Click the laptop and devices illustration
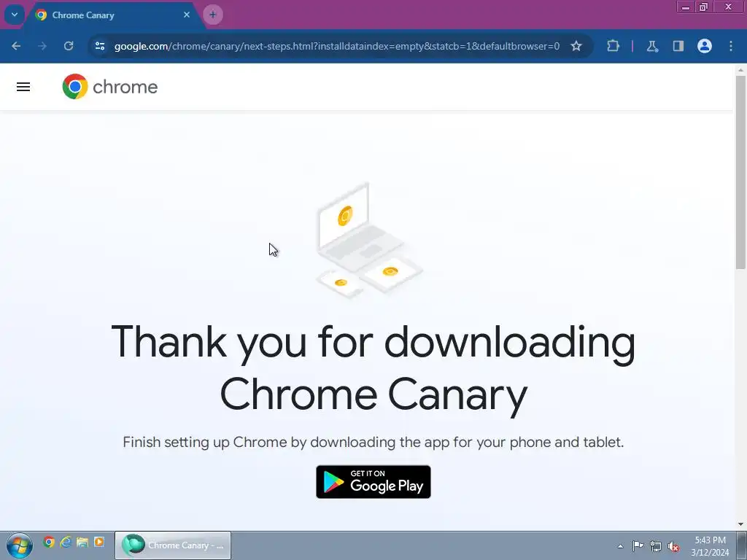 tap(369, 241)
